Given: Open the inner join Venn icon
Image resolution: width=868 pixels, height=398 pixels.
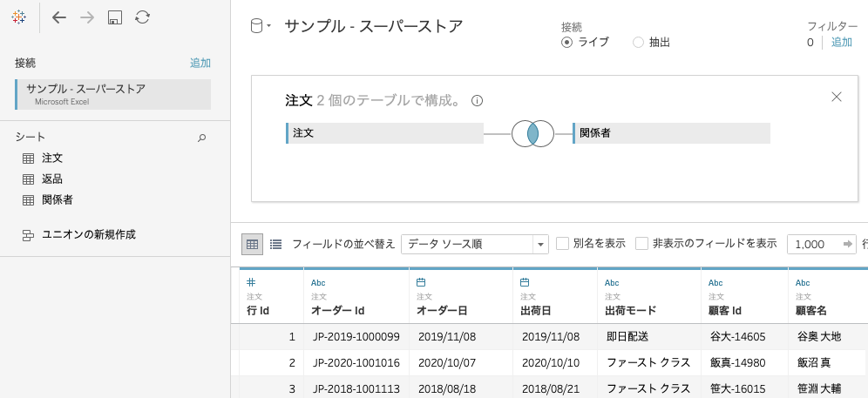Looking at the screenshot, I should 532,134.
